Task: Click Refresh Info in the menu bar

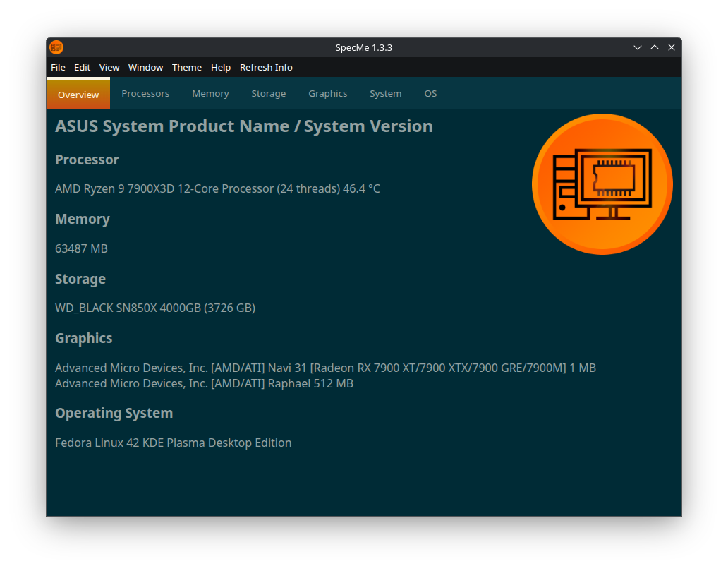Action: [266, 67]
